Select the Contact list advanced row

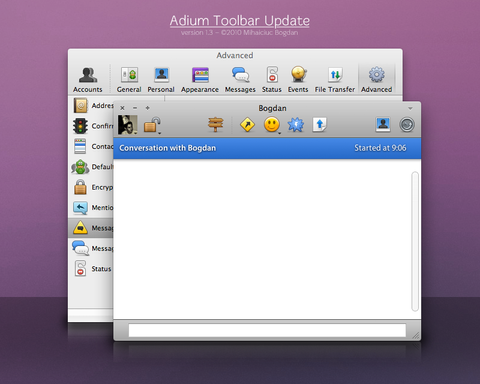(x=91, y=146)
